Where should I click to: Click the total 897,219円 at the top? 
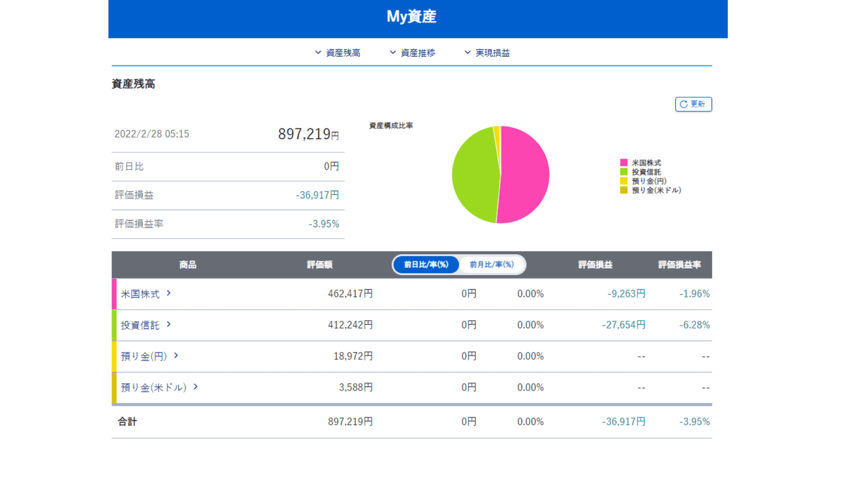click(x=308, y=134)
